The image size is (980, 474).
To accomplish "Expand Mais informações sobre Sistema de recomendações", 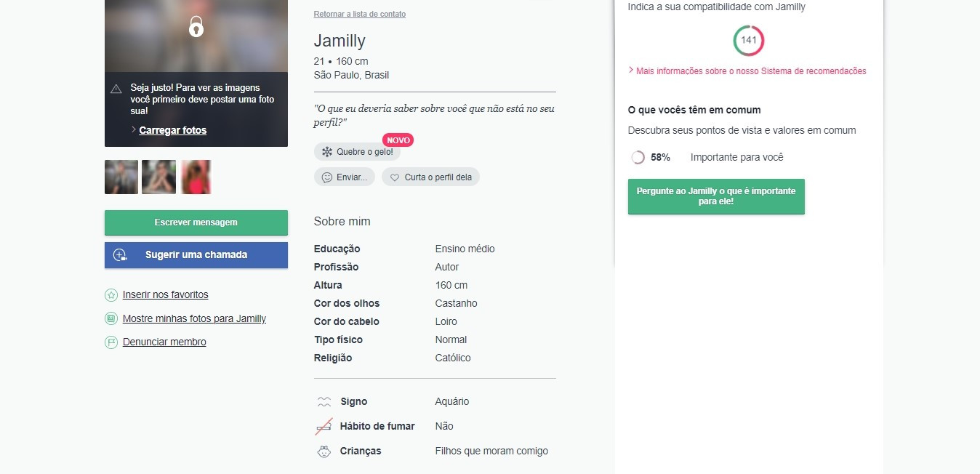I will coord(750,71).
